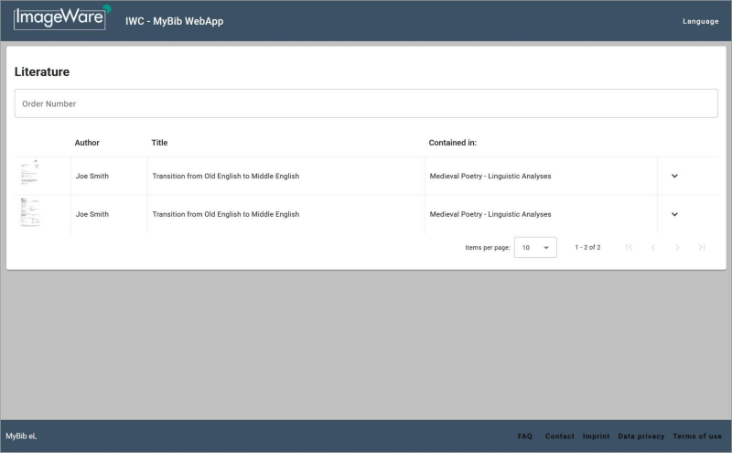Expand the second literature row chevron
The height and width of the screenshot is (453, 732).
click(x=674, y=214)
